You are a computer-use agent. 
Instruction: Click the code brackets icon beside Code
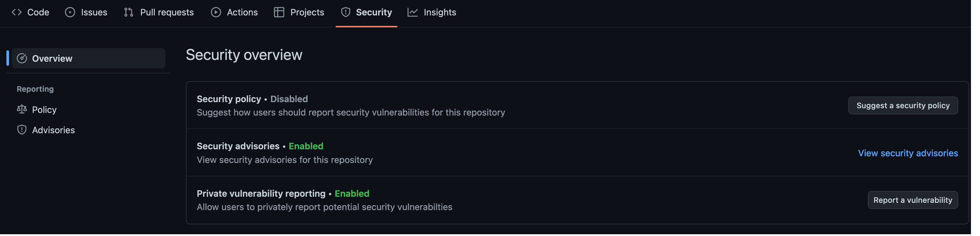click(x=17, y=12)
